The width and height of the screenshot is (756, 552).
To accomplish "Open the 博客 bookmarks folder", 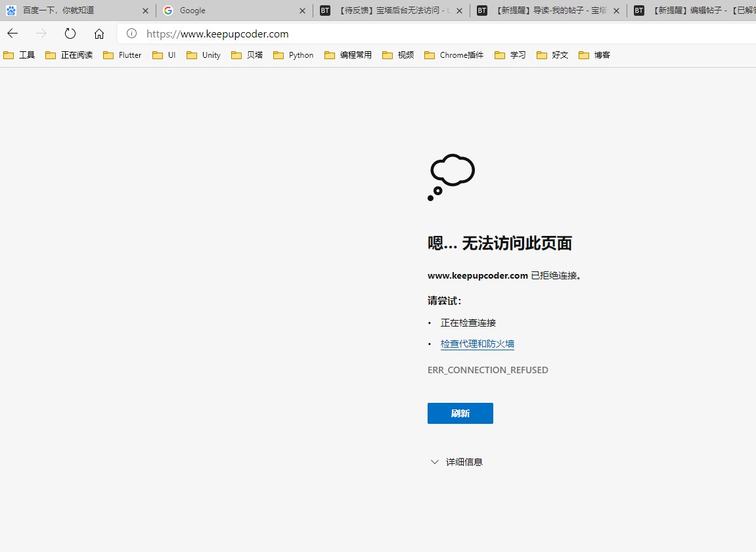I will tap(595, 55).
